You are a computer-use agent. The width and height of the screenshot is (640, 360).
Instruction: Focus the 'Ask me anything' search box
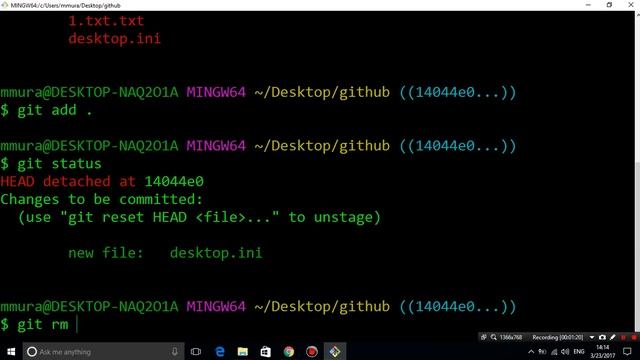click(x=103, y=351)
